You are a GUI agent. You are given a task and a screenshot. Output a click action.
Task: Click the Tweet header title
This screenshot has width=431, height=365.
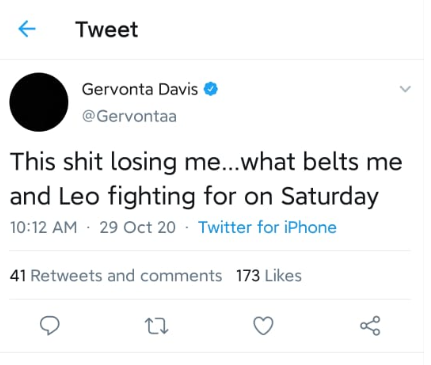pyautogui.click(x=107, y=29)
